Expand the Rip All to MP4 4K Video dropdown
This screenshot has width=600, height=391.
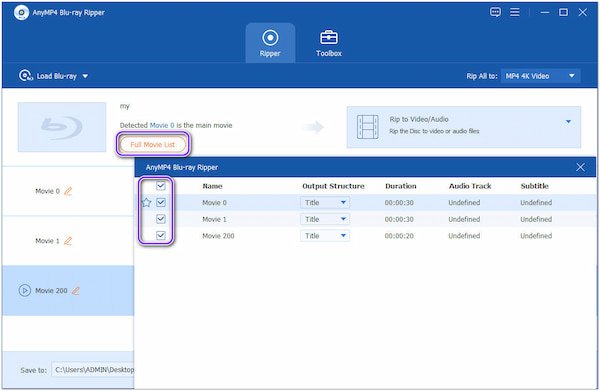[540, 76]
